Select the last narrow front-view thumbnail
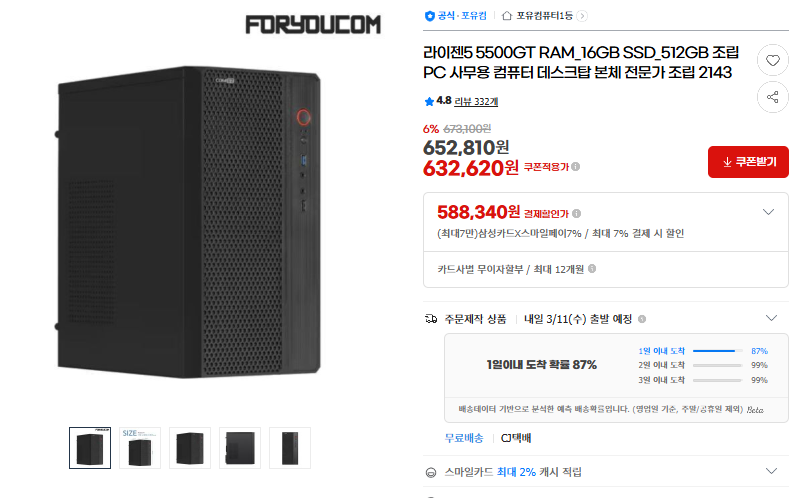This screenshot has height=498, width=810. pos(290,448)
